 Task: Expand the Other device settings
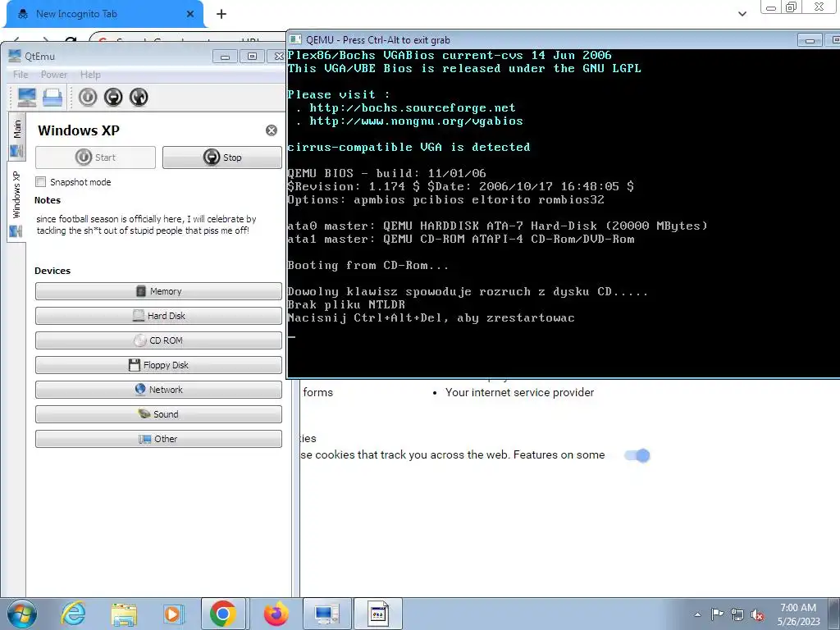[x=158, y=440]
